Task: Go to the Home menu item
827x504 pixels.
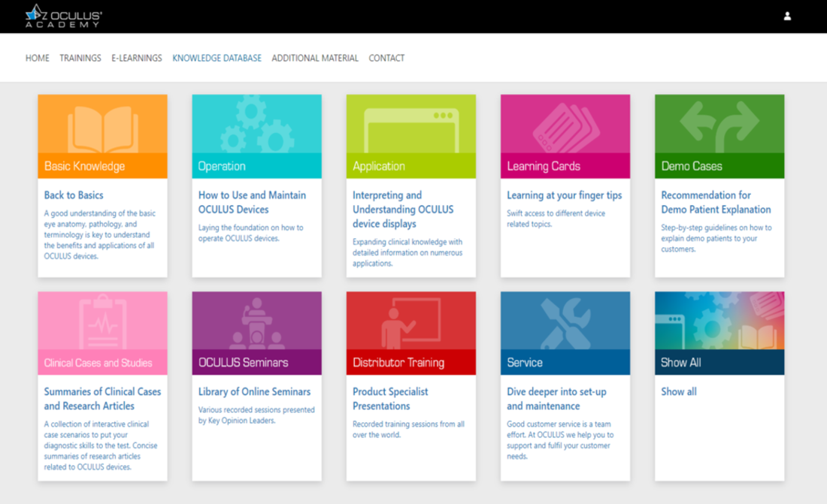Action: [38, 58]
